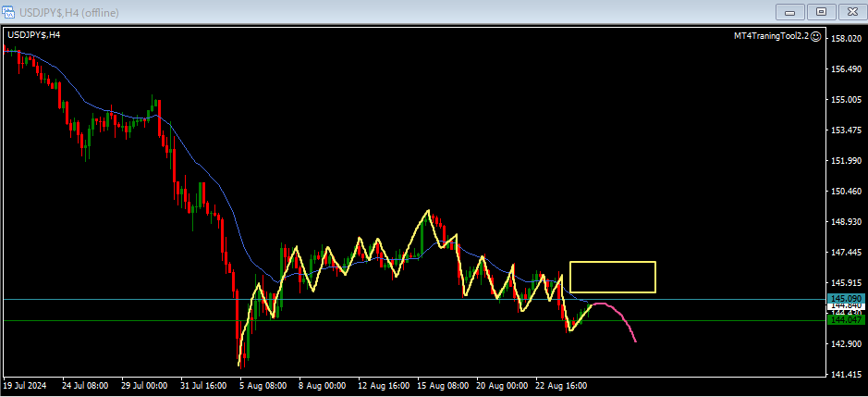Click the 144.840 current price label

coord(846,306)
